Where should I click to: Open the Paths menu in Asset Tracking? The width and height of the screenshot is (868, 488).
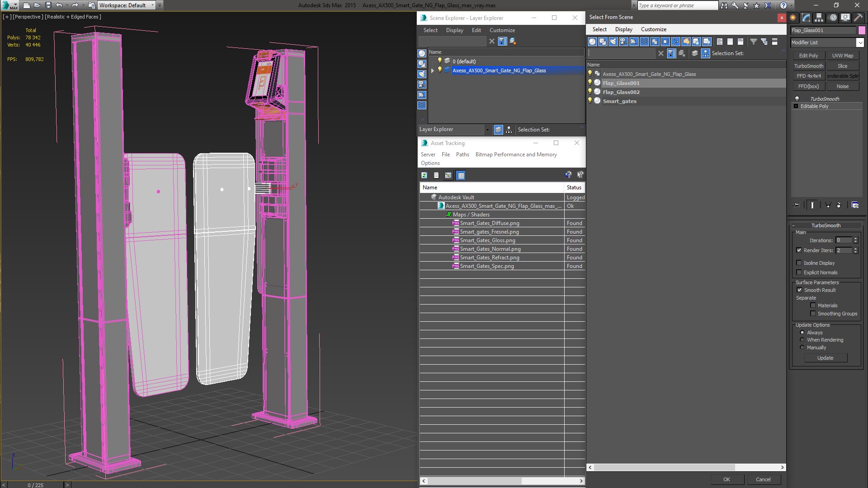tap(462, 155)
